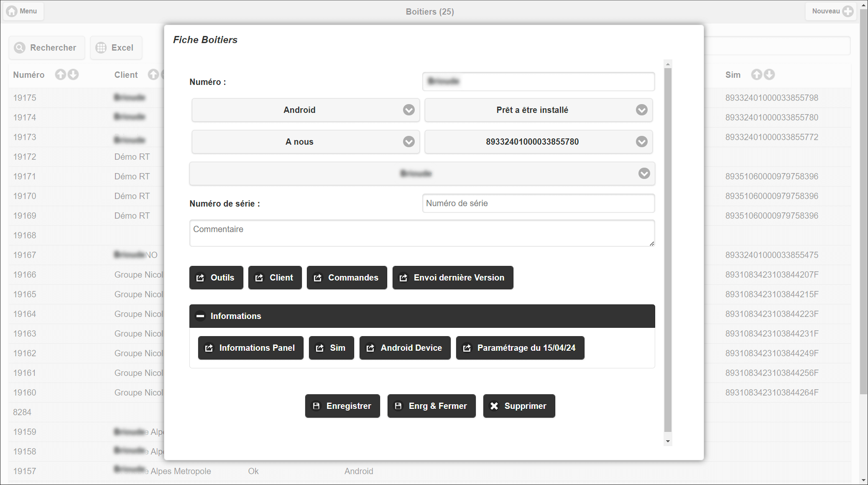This screenshot has width=868, height=485.
Task: Click Envoi dernière Version button
Action: pos(452,278)
